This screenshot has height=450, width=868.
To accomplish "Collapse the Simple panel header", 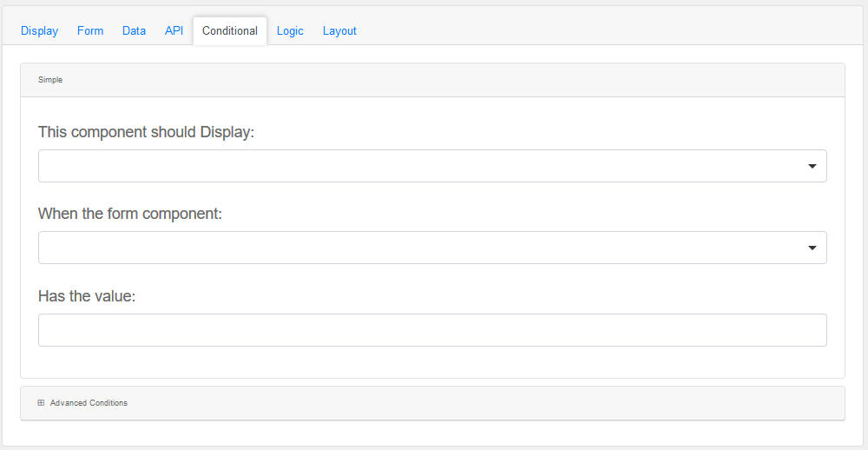I will tap(50, 80).
